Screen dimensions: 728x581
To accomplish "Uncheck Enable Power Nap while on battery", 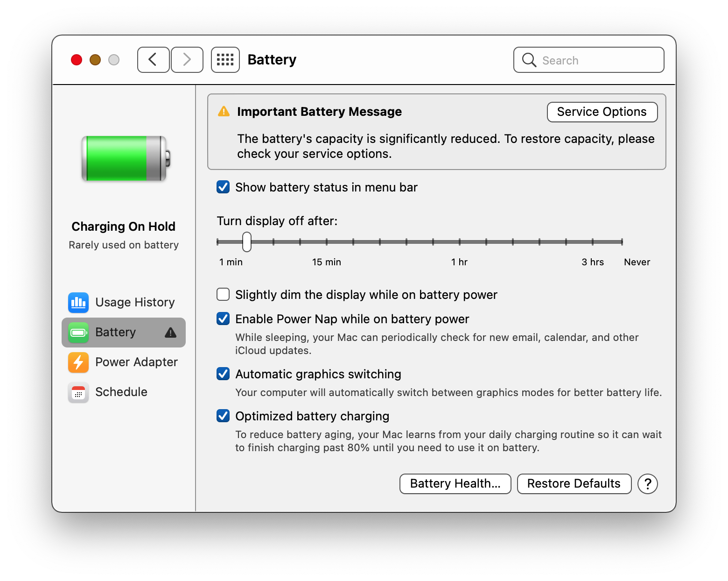I will coord(223,319).
